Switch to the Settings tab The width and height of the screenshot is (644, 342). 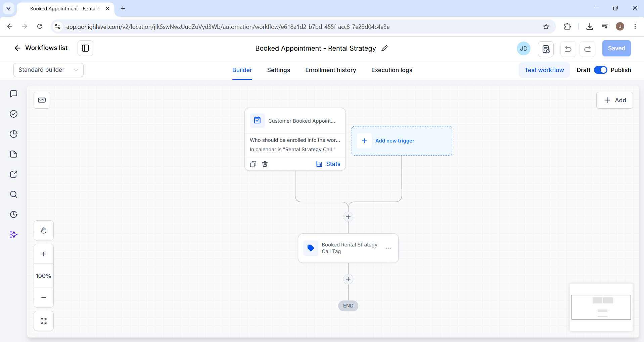279,70
